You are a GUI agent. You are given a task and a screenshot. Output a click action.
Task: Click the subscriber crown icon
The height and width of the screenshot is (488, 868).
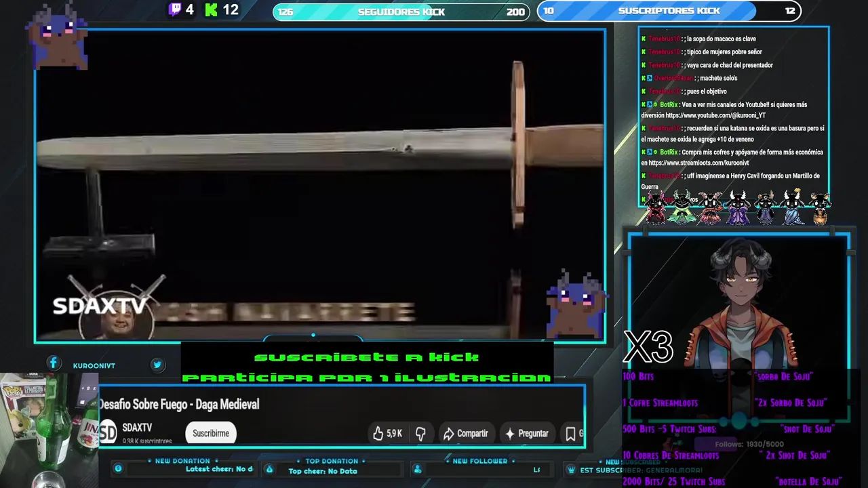click(571, 470)
